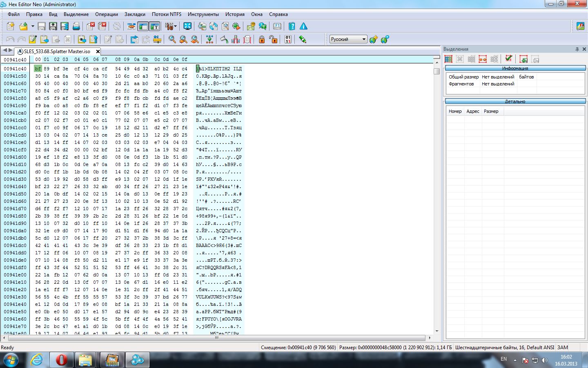Click the binary 01 11 icon
The height and width of the screenshot is (368, 588).
pyautogui.click(x=288, y=39)
